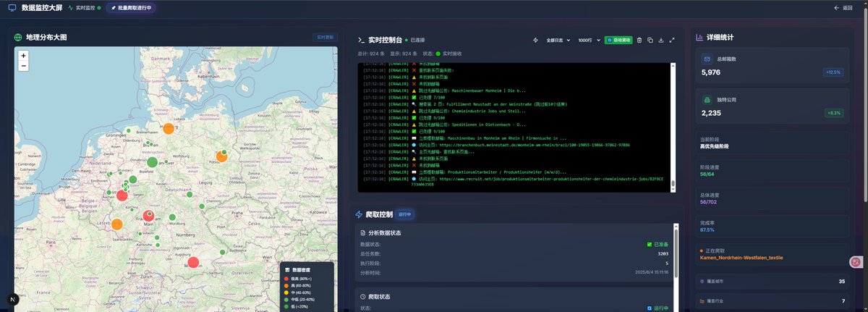Click the clock icon beside 爬取状态
This screenshot has width=868, height=312.
click(x=363, y=296)
